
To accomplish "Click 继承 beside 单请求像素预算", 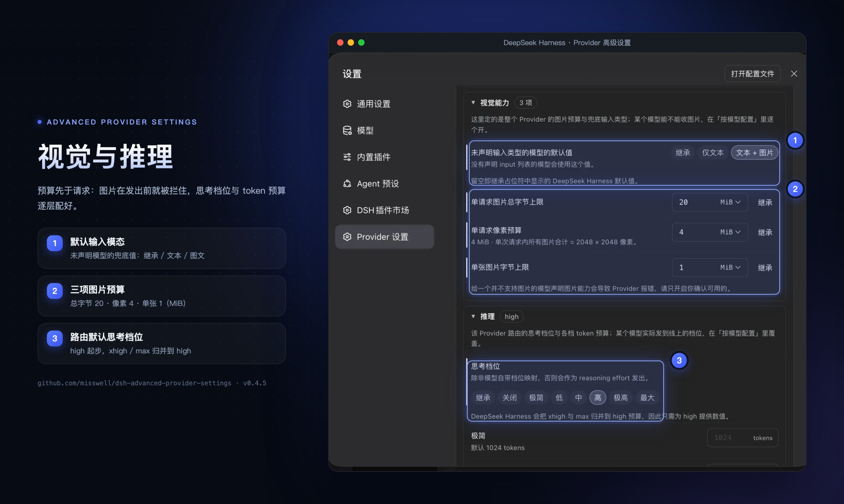I will coord(765,232).
